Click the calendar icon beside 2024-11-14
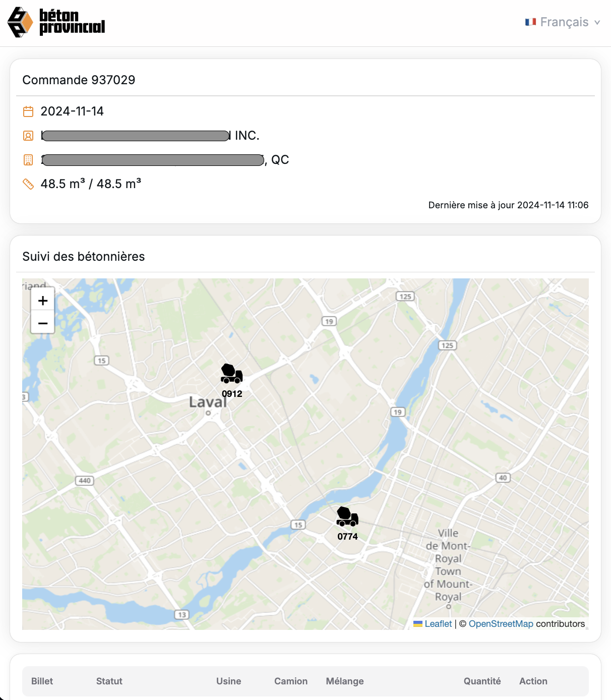Screen dimensions: 611x700 [28, 111]
